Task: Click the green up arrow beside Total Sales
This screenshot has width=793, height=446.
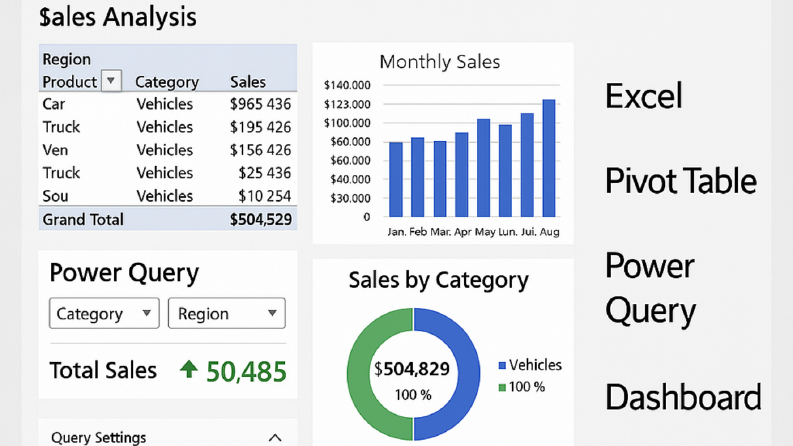Action: coord(189,370)
